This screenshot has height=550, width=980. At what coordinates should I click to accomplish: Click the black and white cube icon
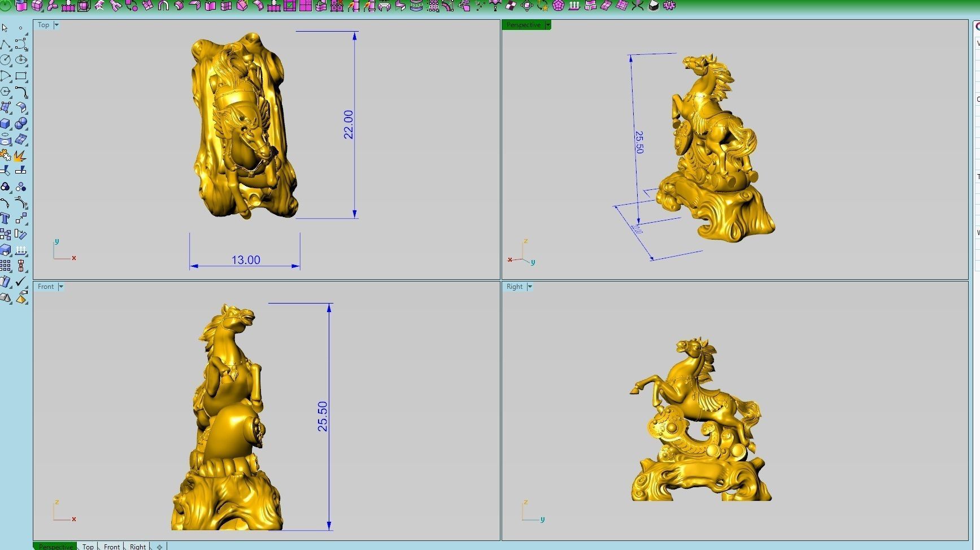(x=654, y=6)
